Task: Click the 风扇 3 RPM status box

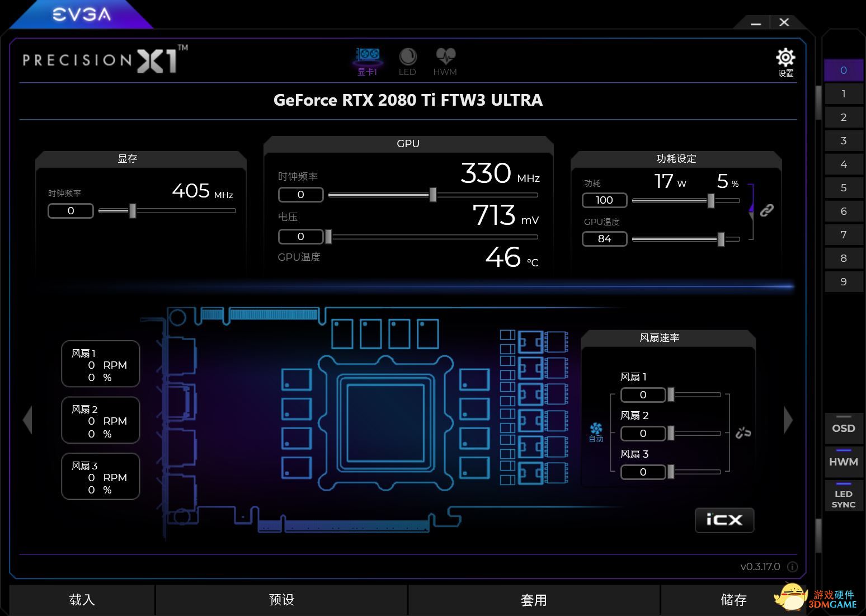Action: click(101, 476)
